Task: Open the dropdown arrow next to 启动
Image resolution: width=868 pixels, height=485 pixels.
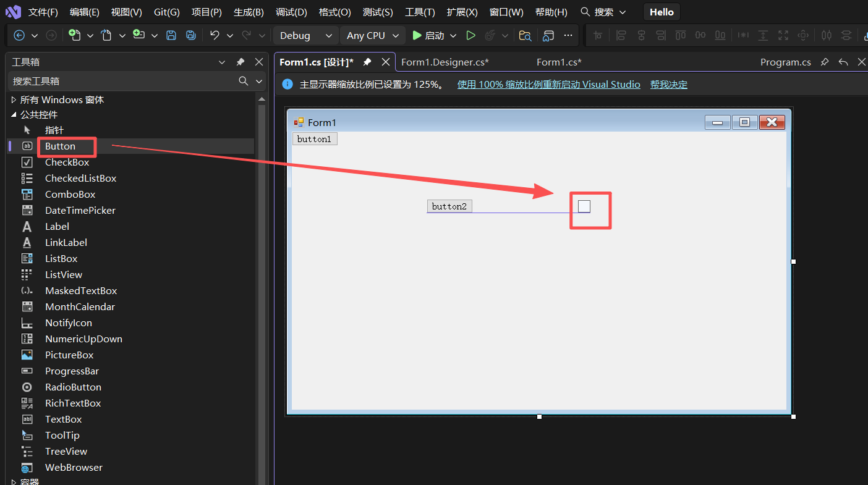Action: click(453, 36)
